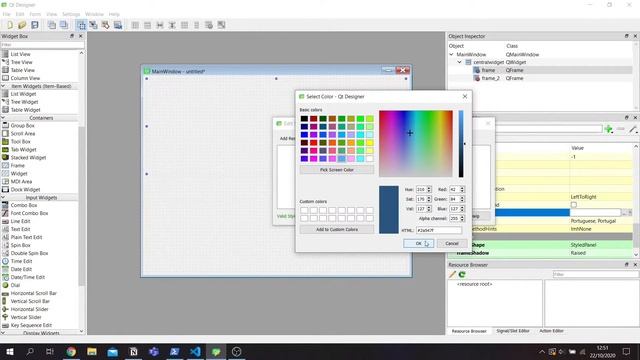Open the File menu
The image size is (640, 360).
click(6, 14)
